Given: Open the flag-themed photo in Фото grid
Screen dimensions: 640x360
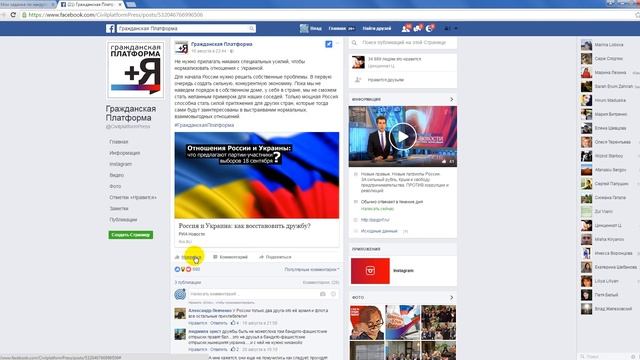Looking at the screenshot, I should click(402, 322).
